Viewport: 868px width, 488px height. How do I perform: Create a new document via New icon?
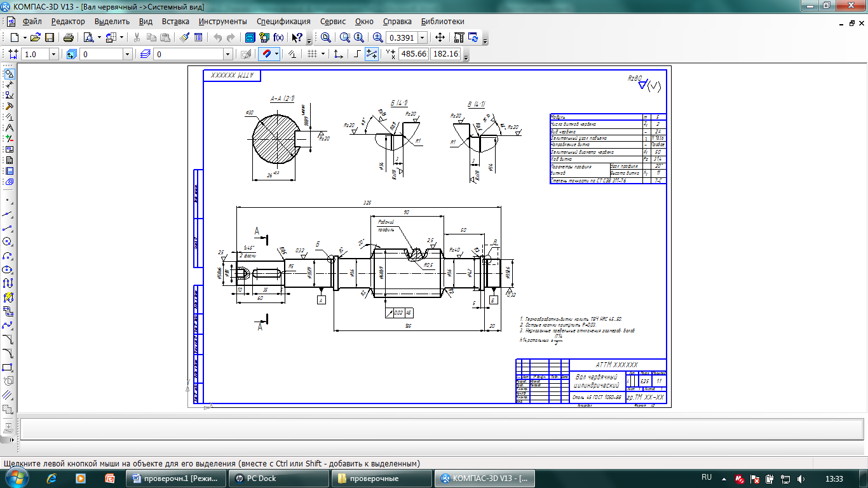pyautogui.click(x=15, y=37)
